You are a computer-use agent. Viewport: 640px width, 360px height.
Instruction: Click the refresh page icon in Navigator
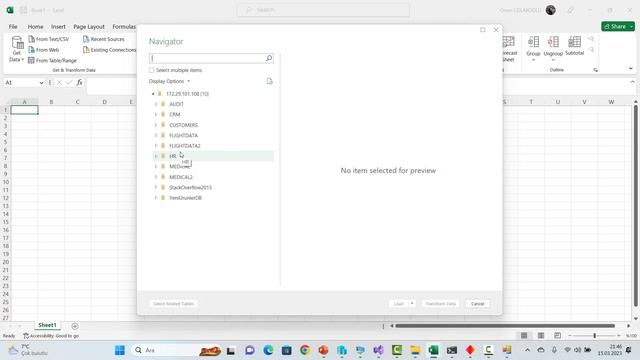pos(269,81)
